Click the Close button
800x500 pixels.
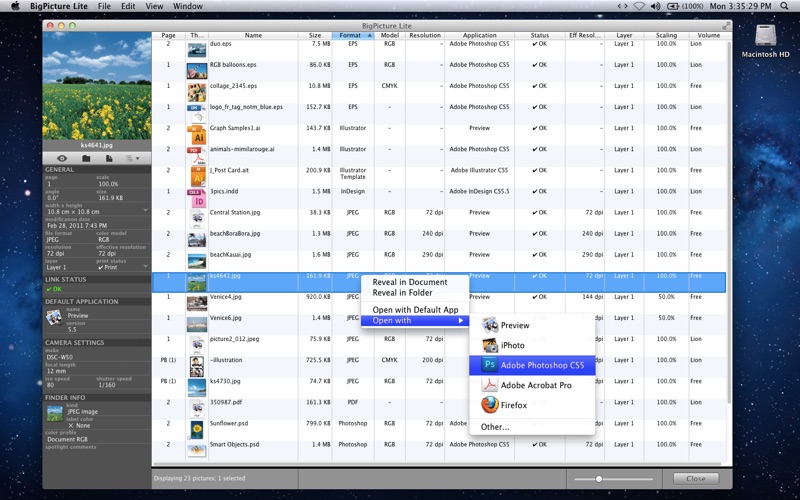(x=695, y=479)
